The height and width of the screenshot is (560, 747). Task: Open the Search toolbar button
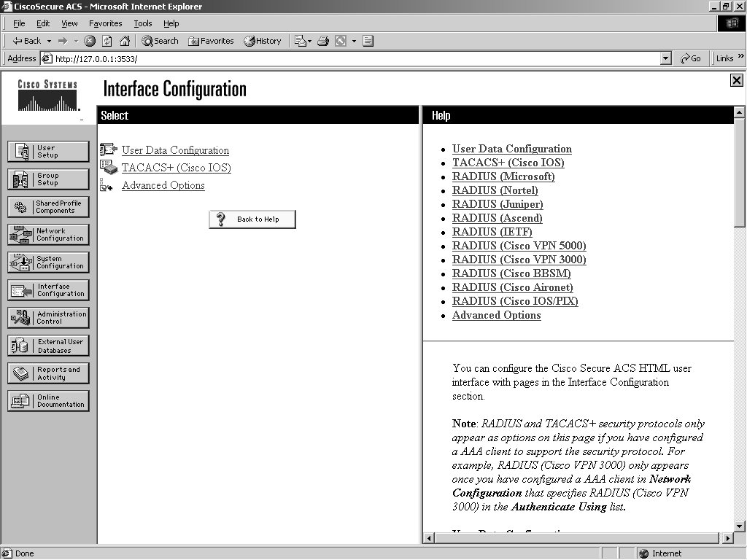tap(160, 41)
